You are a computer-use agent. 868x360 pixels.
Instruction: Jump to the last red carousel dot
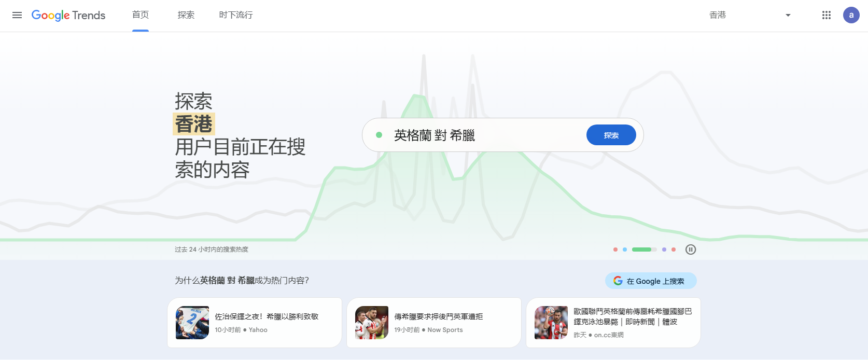pos(674,250)
